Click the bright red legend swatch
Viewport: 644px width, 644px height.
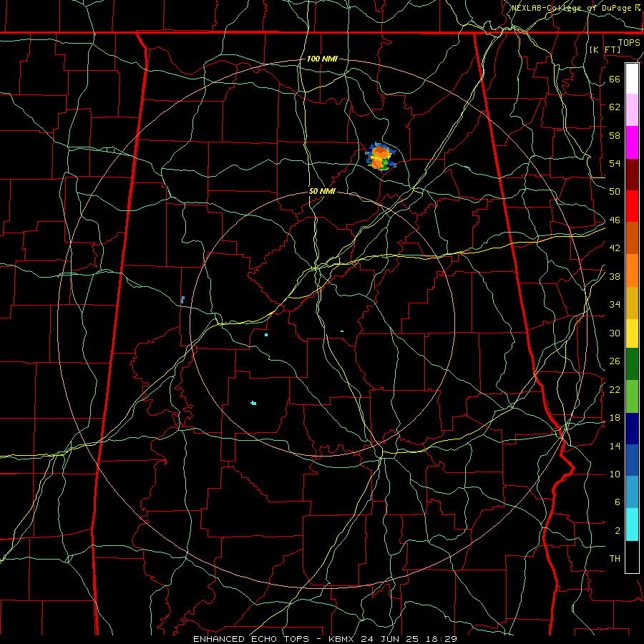pyautogui.click(x=632, y=206)
